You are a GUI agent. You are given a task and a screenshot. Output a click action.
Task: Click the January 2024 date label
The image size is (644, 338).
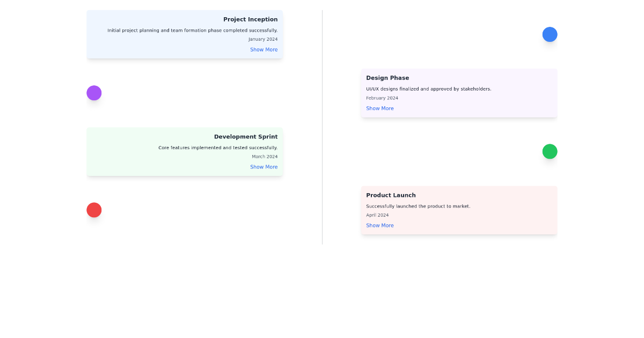pos(263,39)
